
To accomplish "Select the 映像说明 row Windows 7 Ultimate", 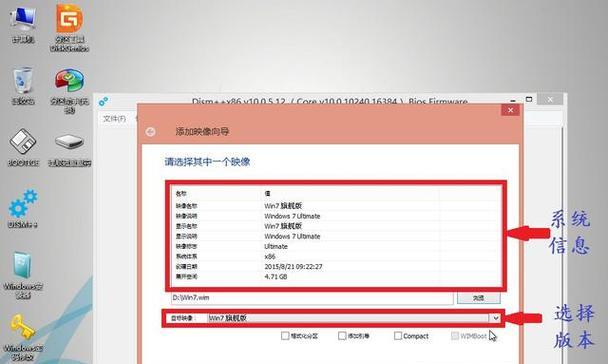I will point(336,216).
